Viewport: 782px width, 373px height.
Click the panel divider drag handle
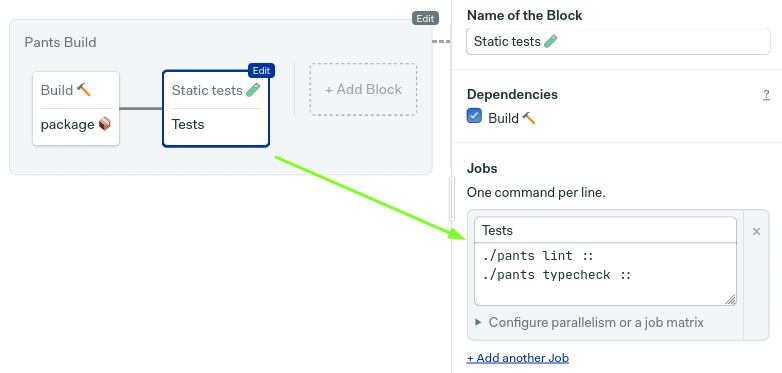tap(452, 198)
